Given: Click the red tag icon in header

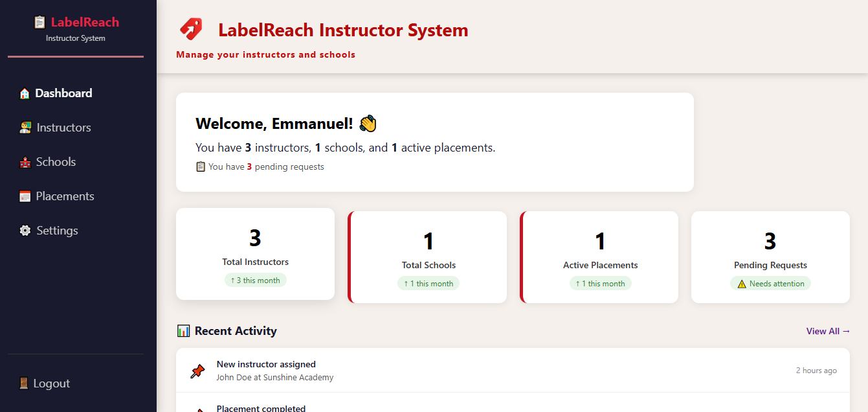Looking at the screenshot, I should pos(191,29).
